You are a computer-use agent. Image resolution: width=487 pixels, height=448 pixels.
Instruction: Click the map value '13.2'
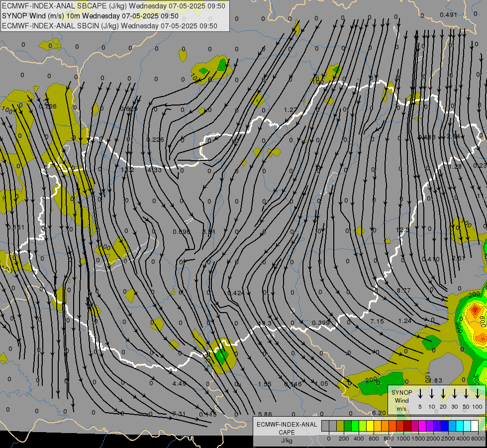click(x=127, y=170)
